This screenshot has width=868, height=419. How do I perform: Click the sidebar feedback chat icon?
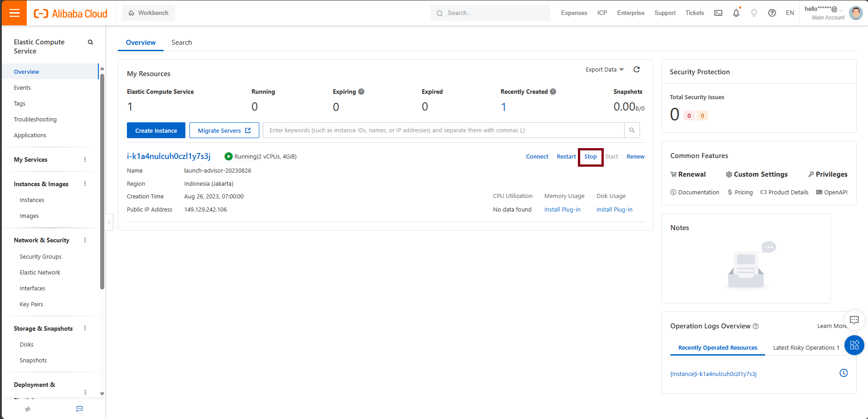79,409
